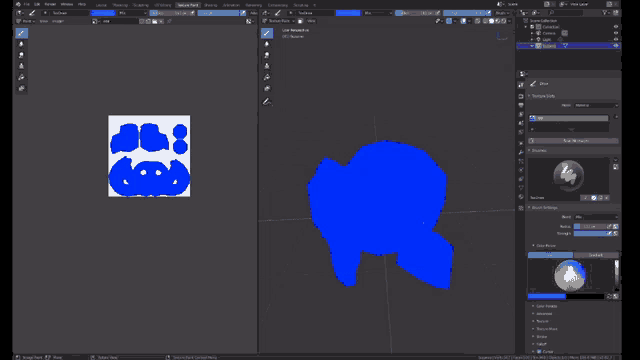The width and height of the screenshot is (640, 360).
Task: Open the Texture properties tab
Action: pyautogui.click(x=521, y=208)
